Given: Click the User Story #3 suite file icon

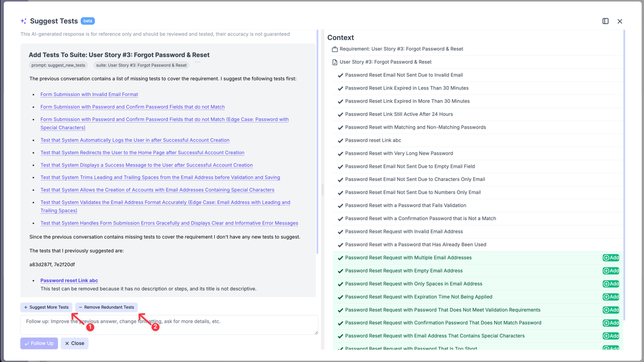Looking at the screenshot, I should pyautogui.click(x=335, y=62).
